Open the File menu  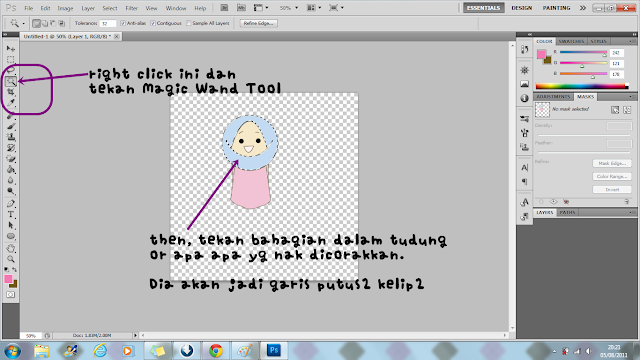(29, 8)
